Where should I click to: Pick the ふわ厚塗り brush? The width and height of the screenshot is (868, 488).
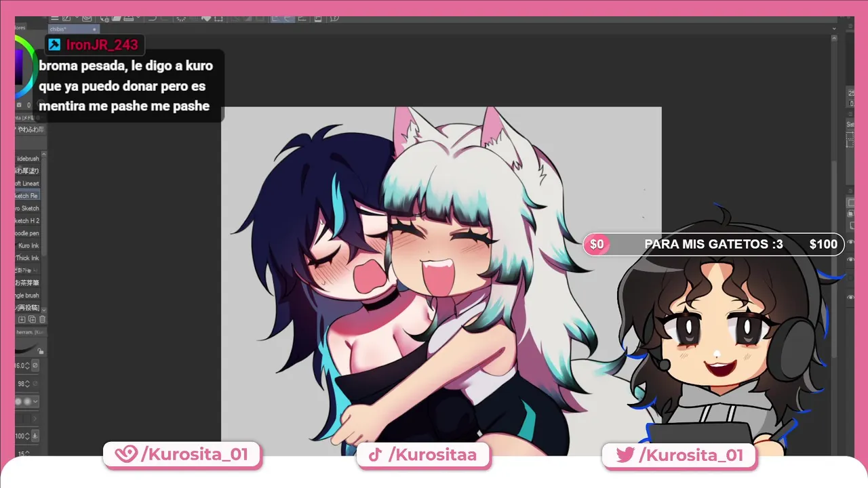28,171
